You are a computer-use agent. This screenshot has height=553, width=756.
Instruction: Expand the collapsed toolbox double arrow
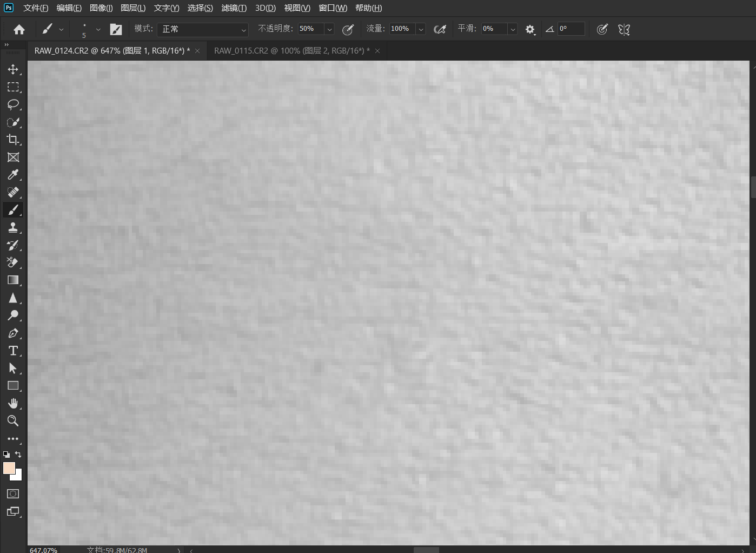click(x=6, y=45)
